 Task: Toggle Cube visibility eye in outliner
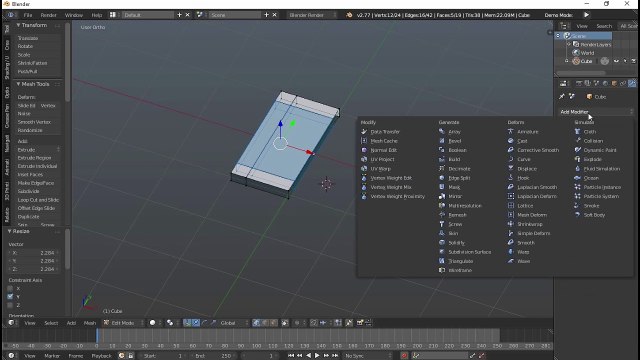616,61
